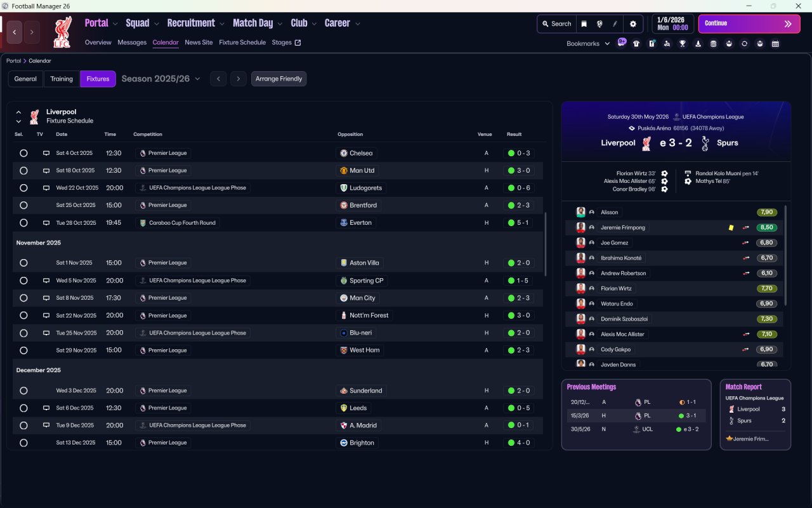Open the Overview sub-tab
The width and height of the screenshot is (812, 508).
98,43
